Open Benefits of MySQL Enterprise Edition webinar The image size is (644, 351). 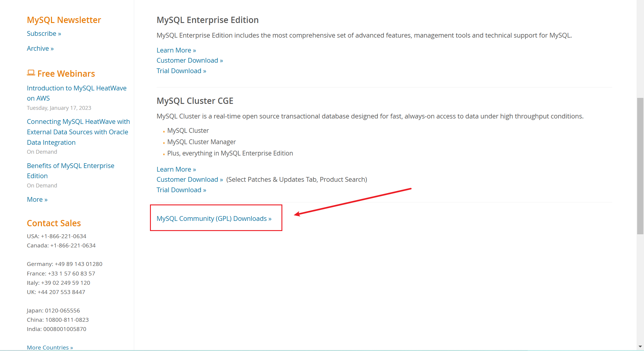[x=70, y=170]
